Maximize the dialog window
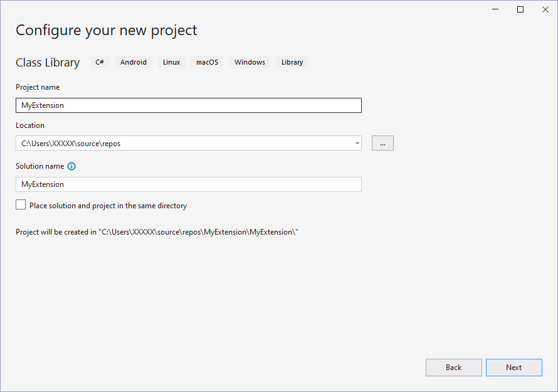The height and width of the screenshot is (392, 558). (520, 9)
